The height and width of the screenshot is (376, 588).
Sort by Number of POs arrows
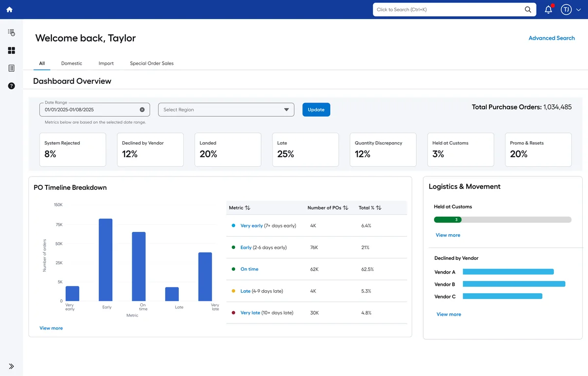[345, 208]
